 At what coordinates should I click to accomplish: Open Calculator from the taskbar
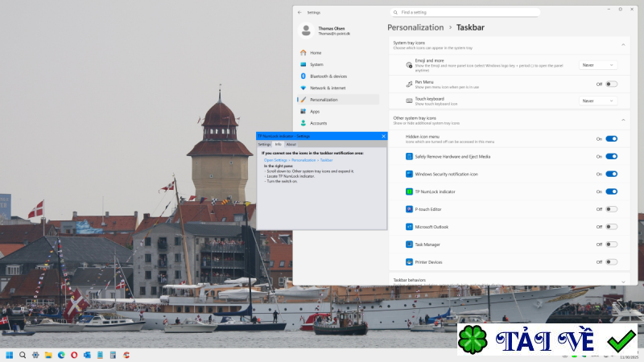pyautogui.click(x=113, y=355)
